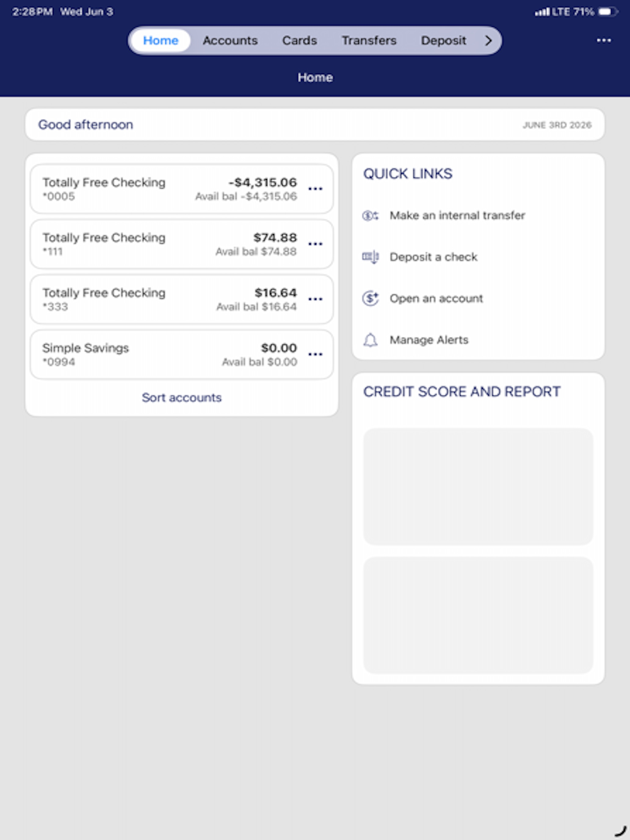Tap the Manage Alerts bell icon
The image size is (630, 840).
coord(370,340)
